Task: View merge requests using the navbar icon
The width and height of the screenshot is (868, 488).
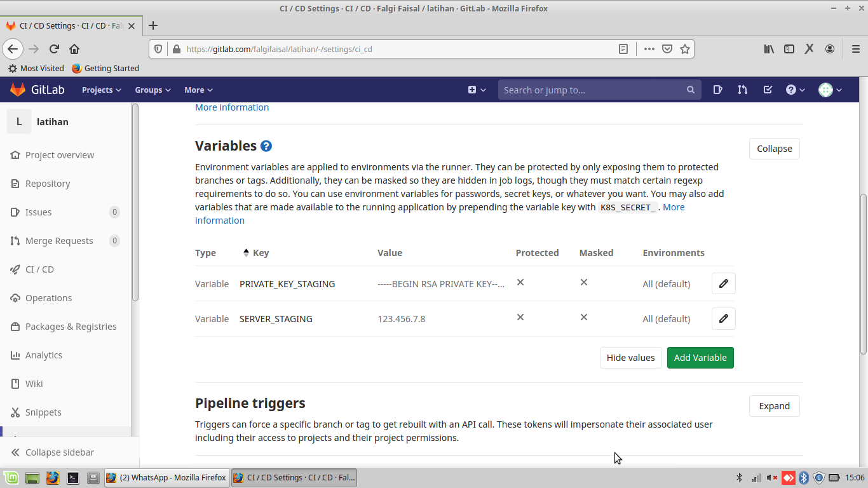Action: pos(742,90)
